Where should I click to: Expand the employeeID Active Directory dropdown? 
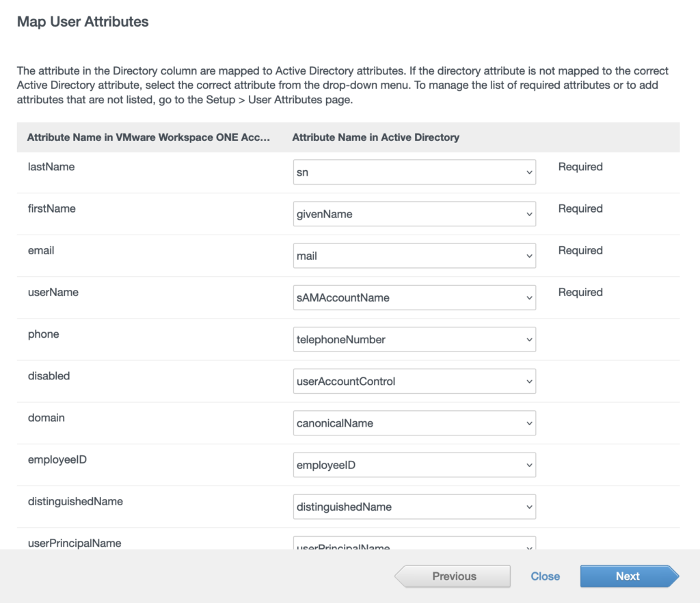[414, 465]
